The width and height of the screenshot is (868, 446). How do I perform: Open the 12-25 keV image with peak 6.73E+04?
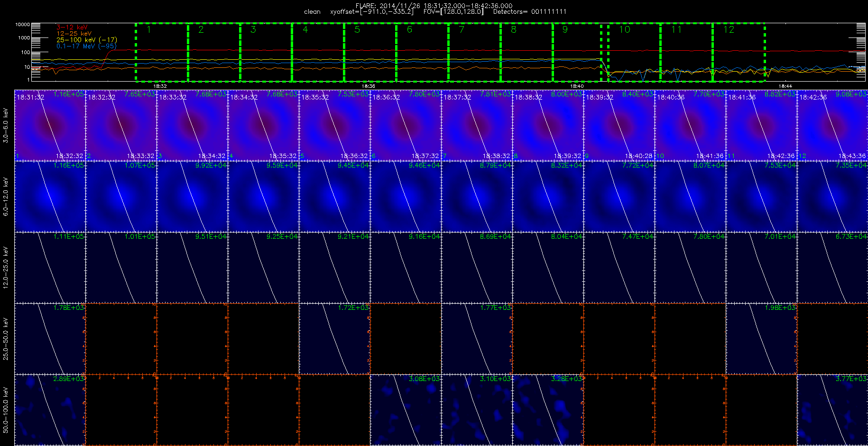pos(832,268)
